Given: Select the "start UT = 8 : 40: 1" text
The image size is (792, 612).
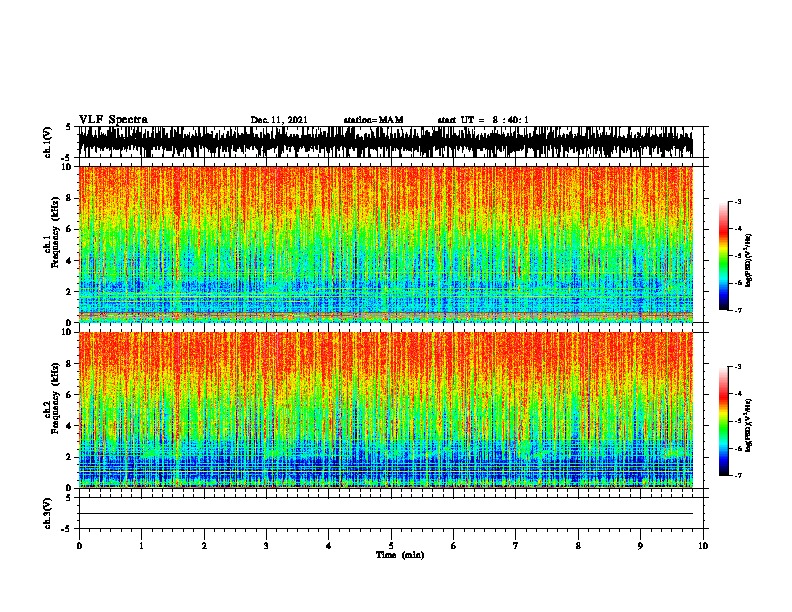Looking at the screenshot, I should tap(483, 120).
